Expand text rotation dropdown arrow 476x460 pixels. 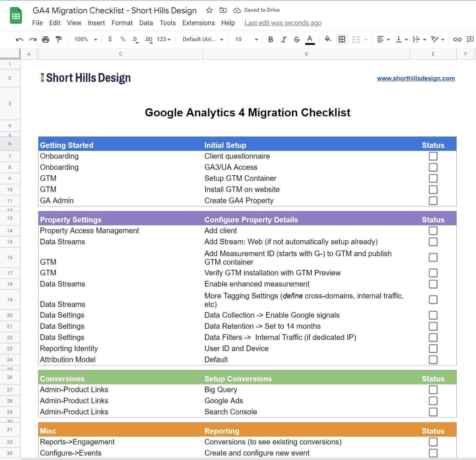click(443, 39)
